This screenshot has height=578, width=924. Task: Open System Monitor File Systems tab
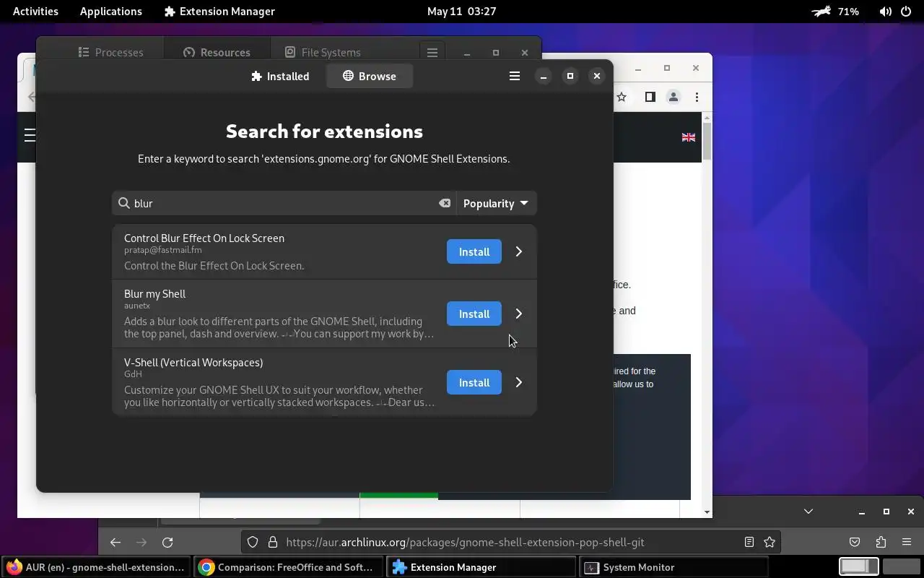(x=322, y=52)
